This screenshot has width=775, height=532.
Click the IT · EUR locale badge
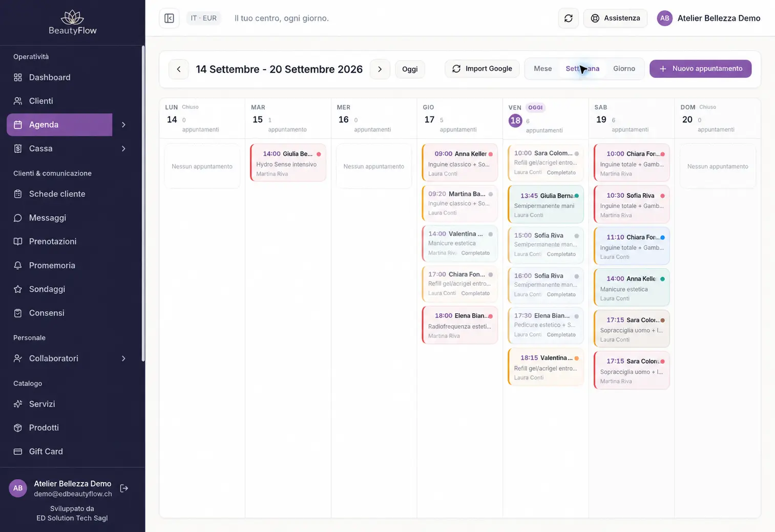coord(203,18)
